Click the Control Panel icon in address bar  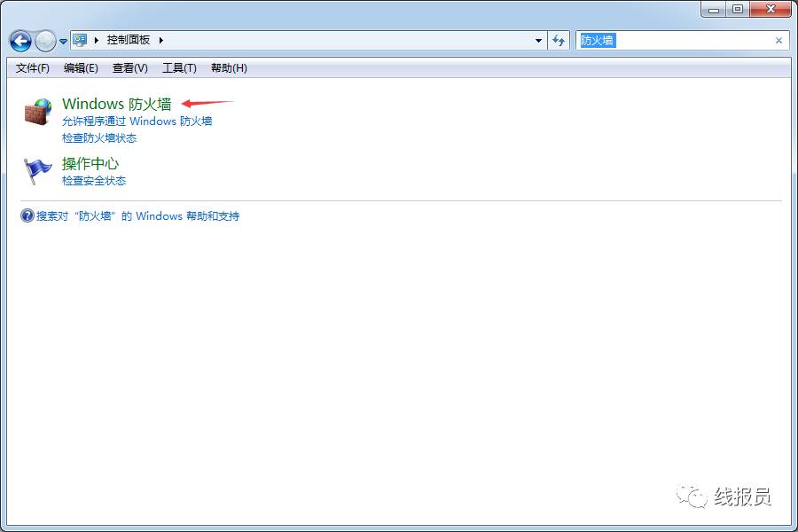(x=80, y=40)
